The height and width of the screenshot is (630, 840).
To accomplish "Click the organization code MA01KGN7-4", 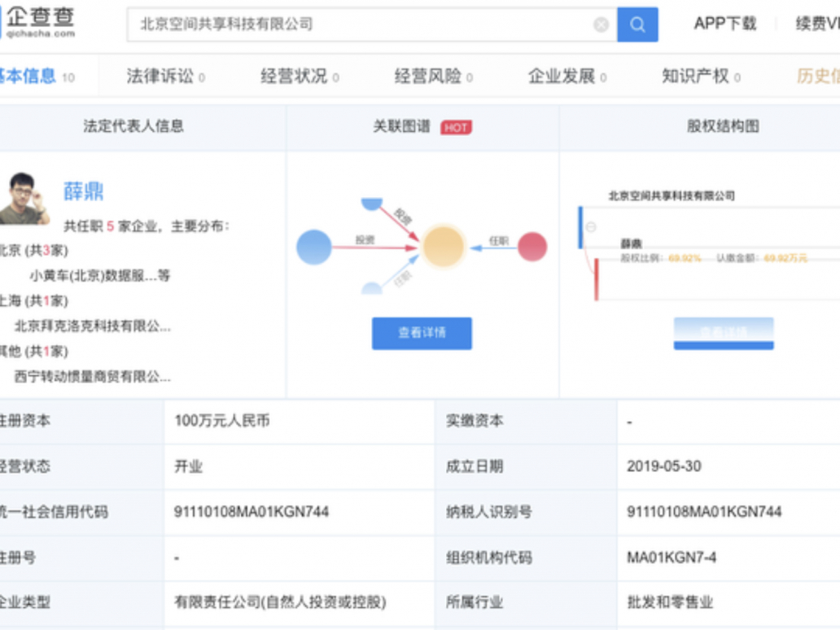I will pos(672,558).
